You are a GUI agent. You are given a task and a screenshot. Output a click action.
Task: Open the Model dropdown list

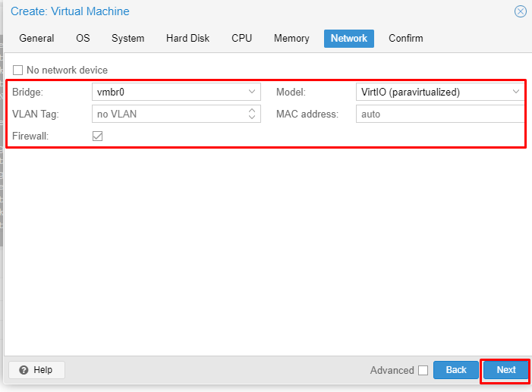[516, 92]
